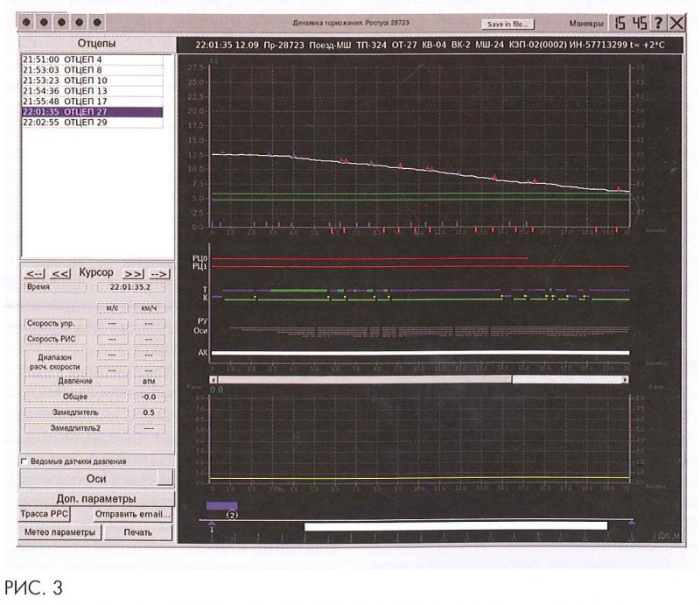
Task: Click first round dot icon in title bar
Action: click(x=26, y=23)
